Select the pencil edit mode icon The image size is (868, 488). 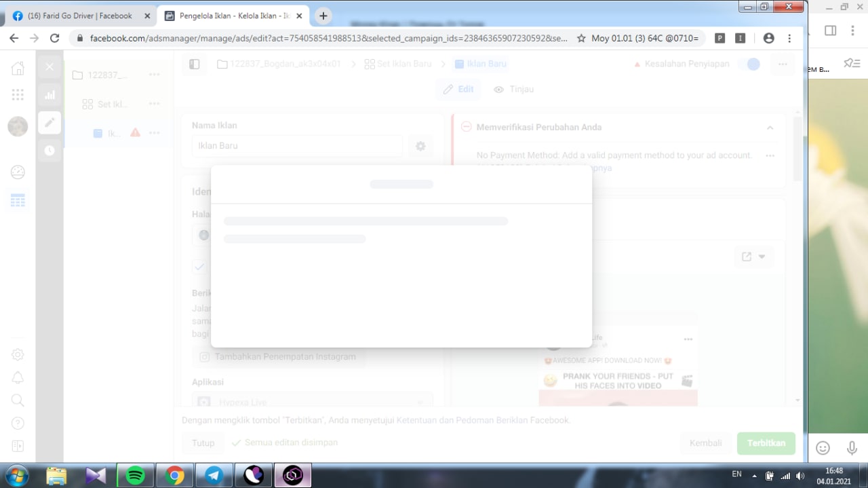tap(50, 123)
